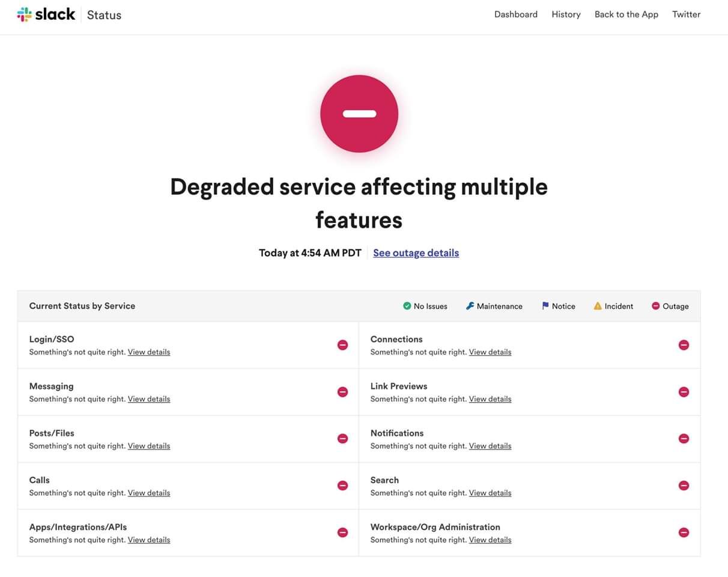Click Current Status by Service heading
Viewport: 728px width, 577px height.
tap(82, 306)
